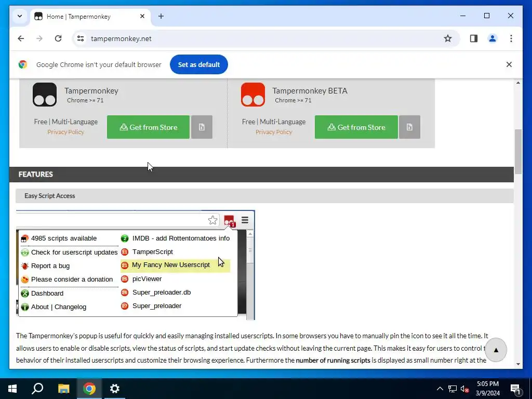Viewport: 532px width, 399px height.
Task: Set Chrome as default browser
Action: pyautogui.click(x=199, y=64)
